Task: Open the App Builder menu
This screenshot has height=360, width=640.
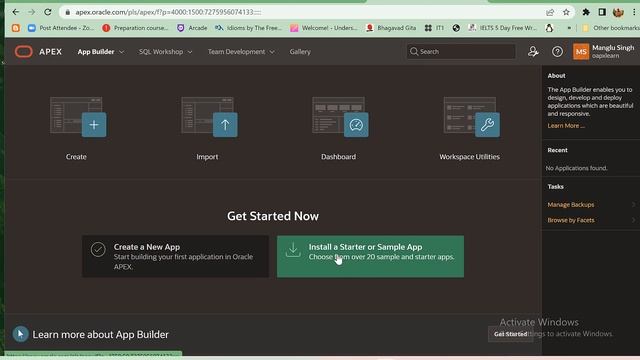Action: [x=96, y=52]
